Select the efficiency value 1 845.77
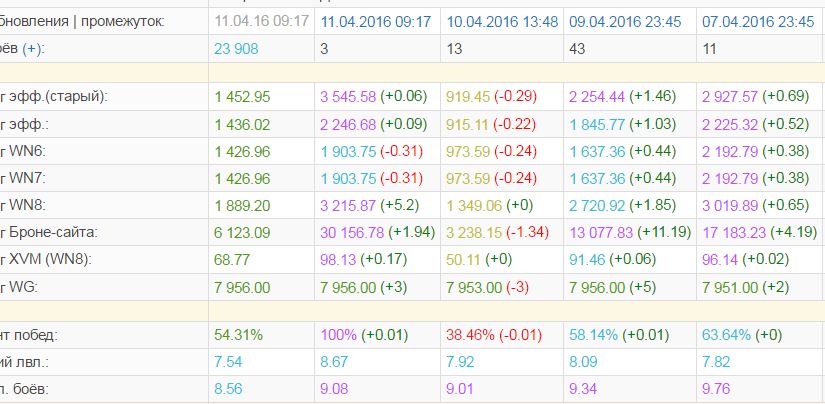 597,125
